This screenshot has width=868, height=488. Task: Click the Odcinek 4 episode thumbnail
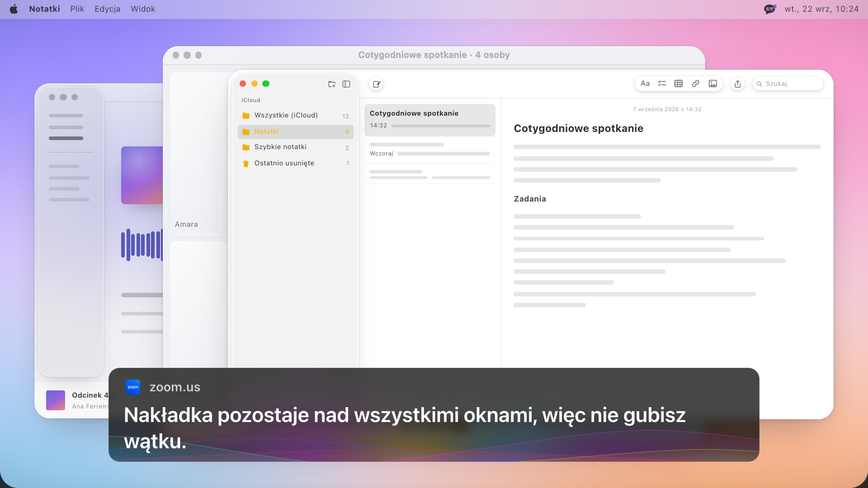click(56, 400)
